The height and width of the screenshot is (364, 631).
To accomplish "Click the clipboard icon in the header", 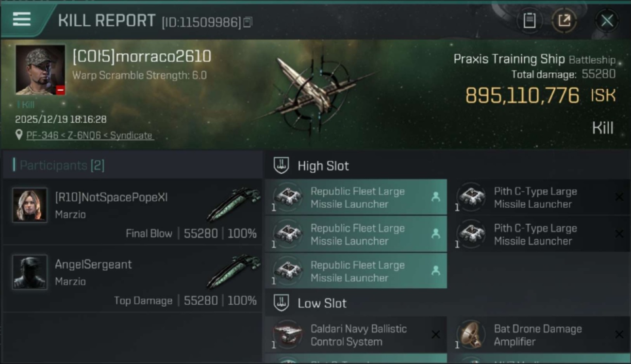I will tap(530, 20).
